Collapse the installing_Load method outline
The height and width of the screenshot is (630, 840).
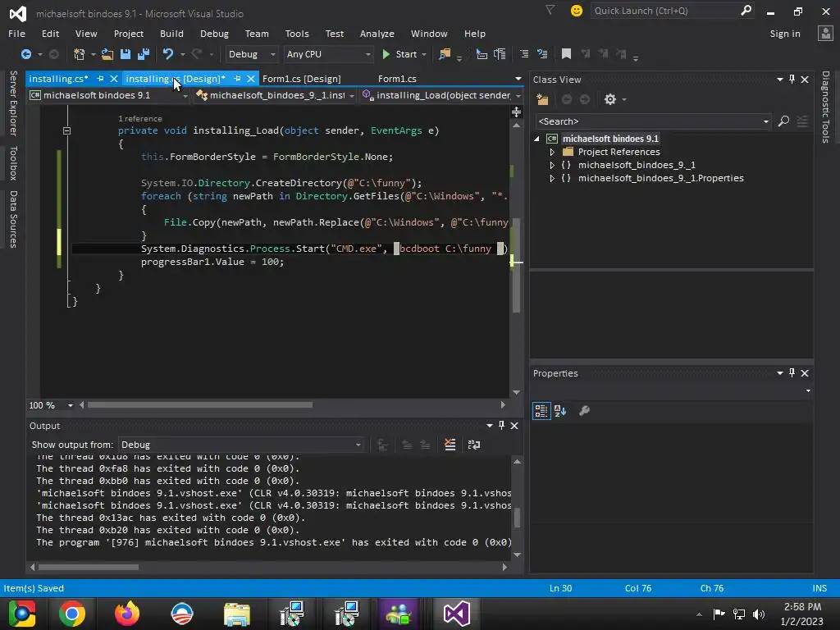point(67,130)
